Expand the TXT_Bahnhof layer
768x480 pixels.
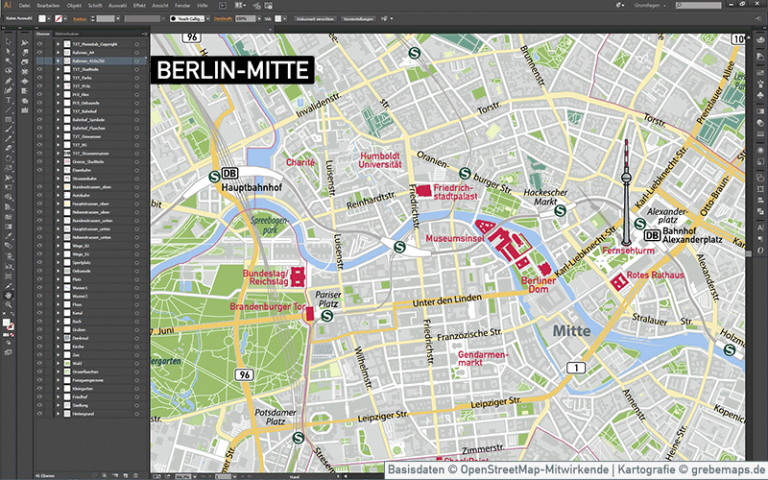point(58,111)
